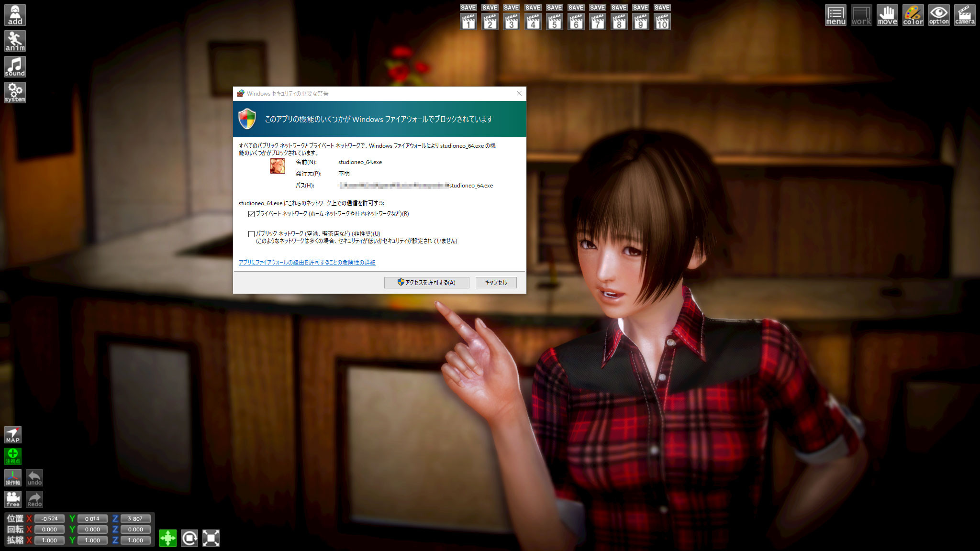Open the firewall risk details link

point(307,263)
